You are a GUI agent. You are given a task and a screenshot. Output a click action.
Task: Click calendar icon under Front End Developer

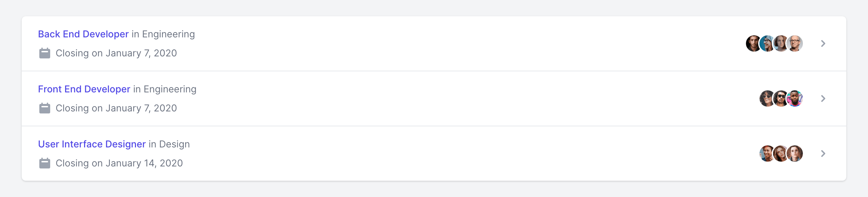coord(44,108)
